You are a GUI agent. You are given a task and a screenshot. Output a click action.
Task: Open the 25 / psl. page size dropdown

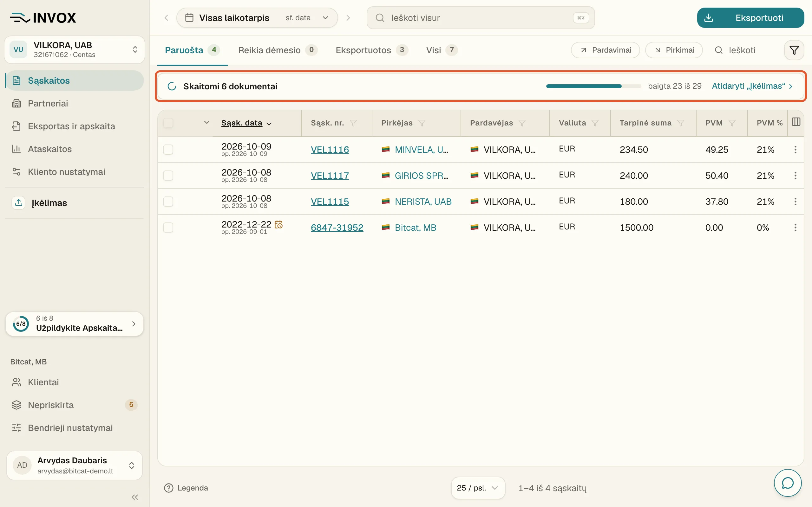pos(478,488)
